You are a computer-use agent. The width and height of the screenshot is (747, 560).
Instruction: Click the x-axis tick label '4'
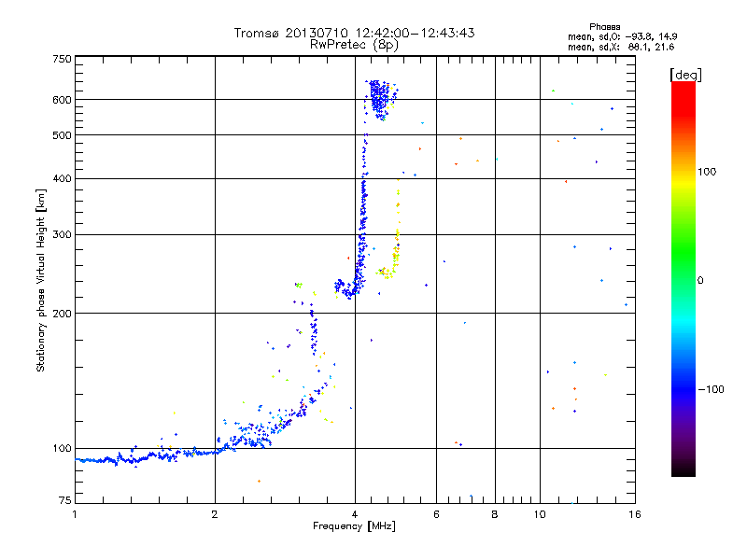[x=355, y=514]
